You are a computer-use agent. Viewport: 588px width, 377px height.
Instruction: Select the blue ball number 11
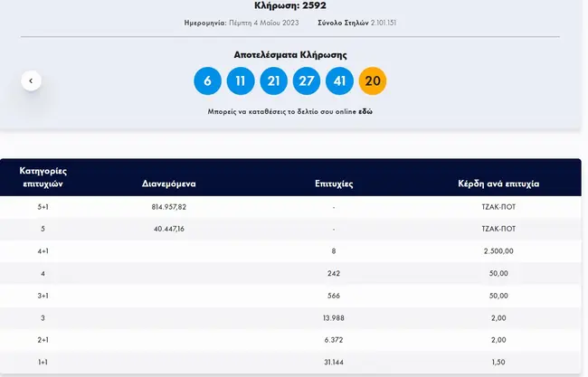[241, 81]
